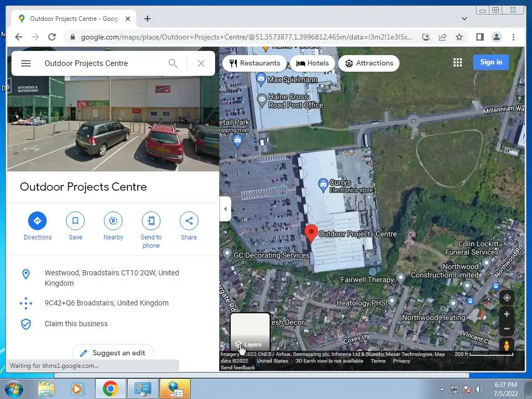Open the Chrome three-dot menu
Screen dimensions: 532x399
(513, 37)
